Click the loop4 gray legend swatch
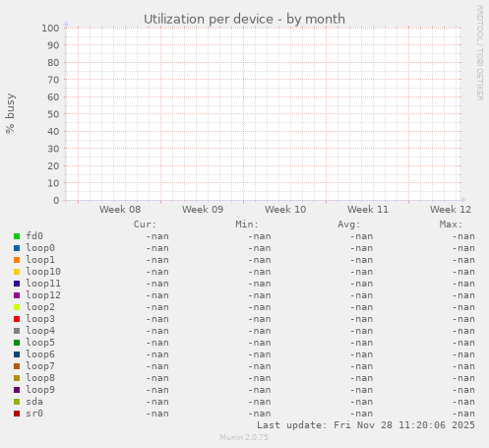Viewport: 489px width, 448px height. coord(17,331)
